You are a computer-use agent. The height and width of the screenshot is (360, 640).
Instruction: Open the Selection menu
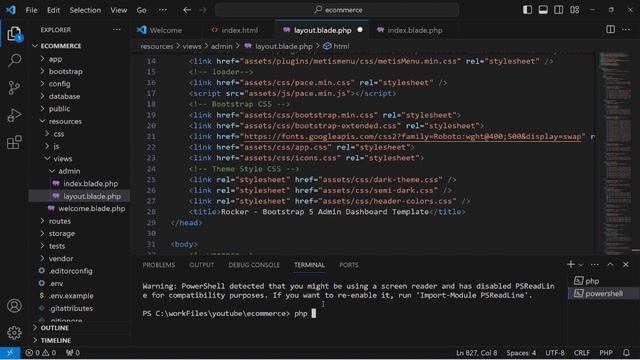85,10
